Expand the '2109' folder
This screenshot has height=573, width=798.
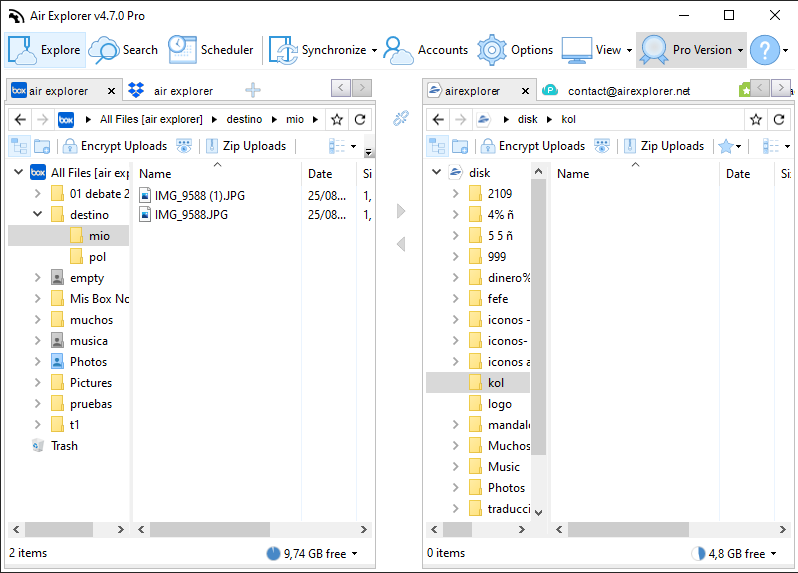(x=455, y=194)
